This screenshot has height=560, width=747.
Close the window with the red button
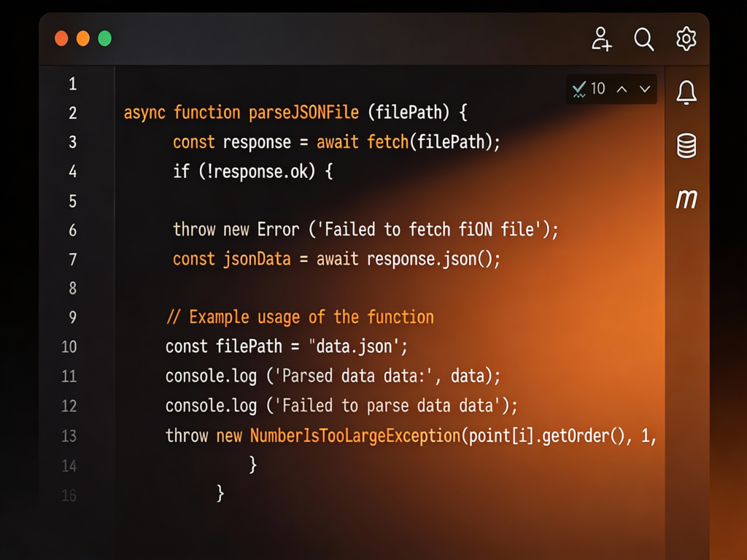62,39
